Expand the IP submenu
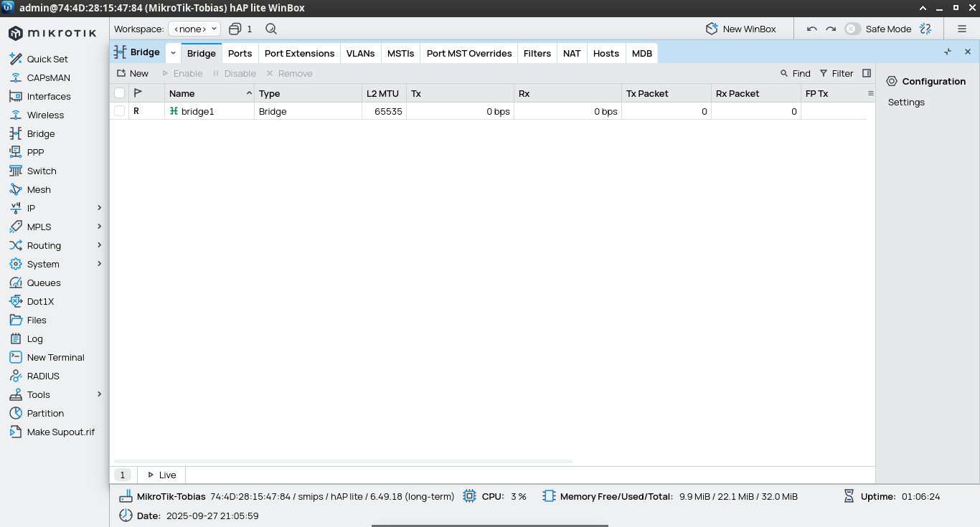This screenshot has width=980, height=527. [x=99, y=208]
